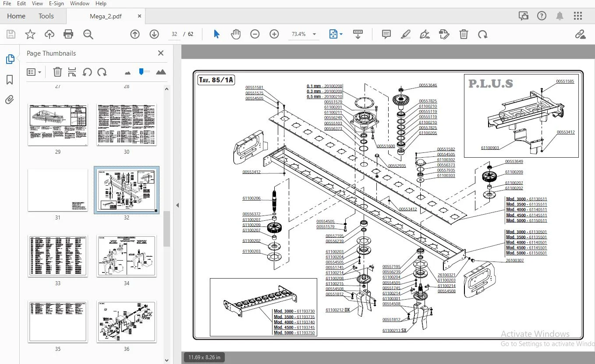The height and width of the screenshot is (364, 595).
Task: Rotate thumbnail pages counterclockwise
Action: click(87, 72)
